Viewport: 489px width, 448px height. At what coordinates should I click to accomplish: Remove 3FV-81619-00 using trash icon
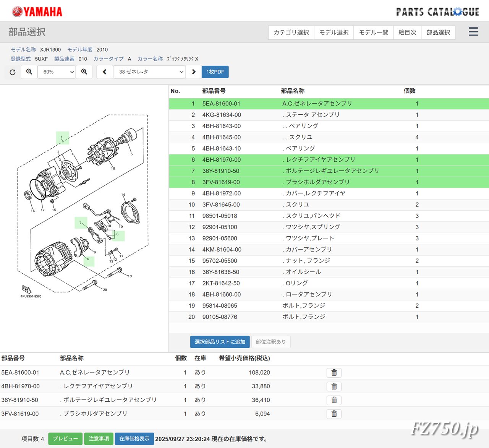pos(334,414)
